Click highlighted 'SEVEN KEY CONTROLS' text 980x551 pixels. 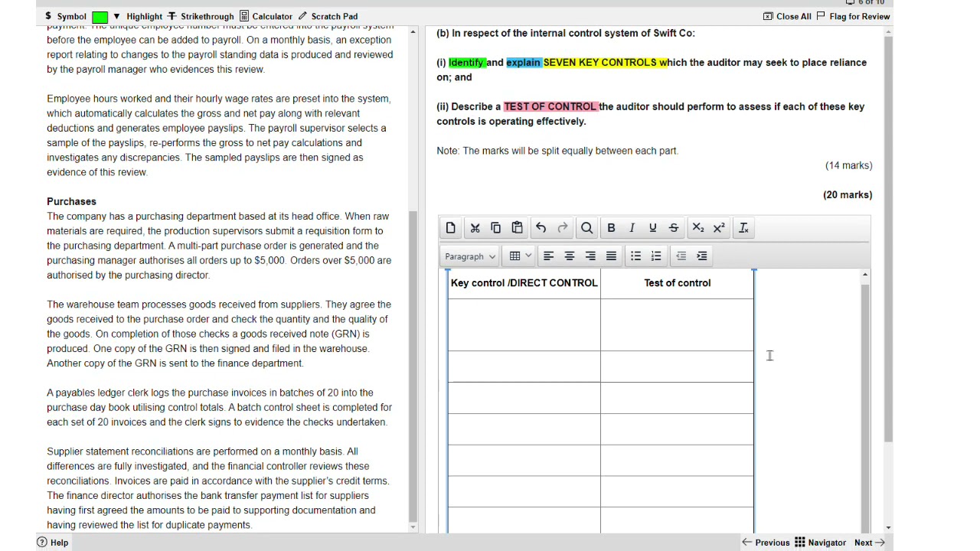pyautogui.click(x=600, y=63)
